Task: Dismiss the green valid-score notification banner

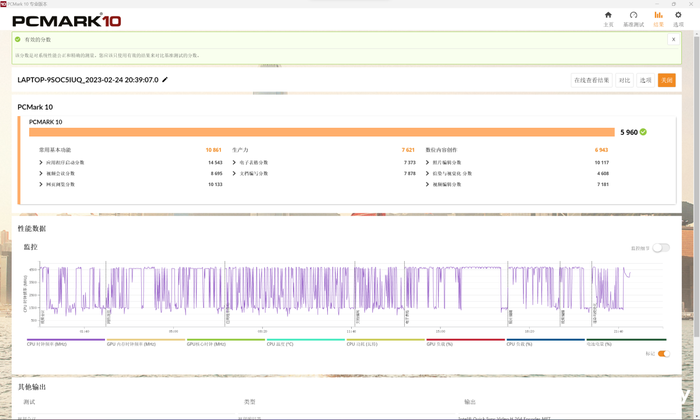Action: click(x=673, y=39)
